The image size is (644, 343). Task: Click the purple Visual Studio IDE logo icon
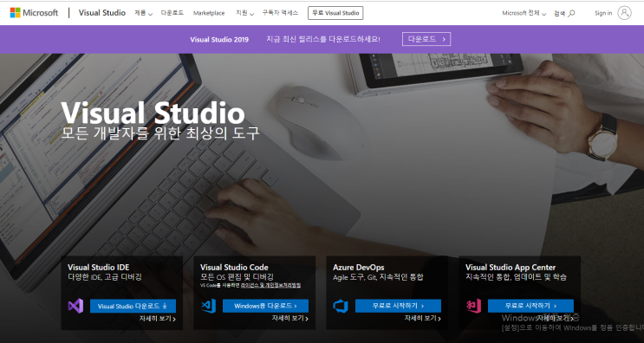[x=75, y=306]
